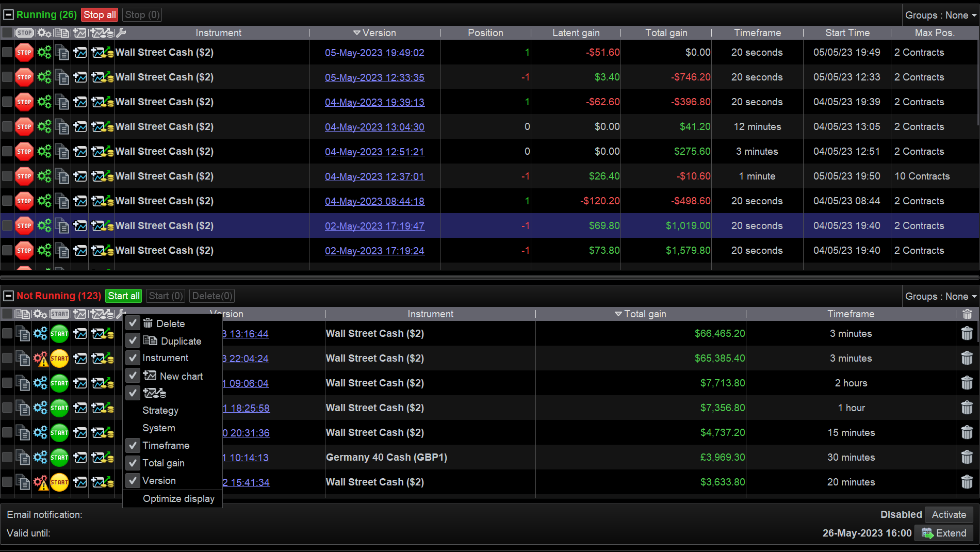Viewport: 980px width, 552px height.
Task: Click the Stop (0) button
Action: pyautogui.click(x=142, y=15)
